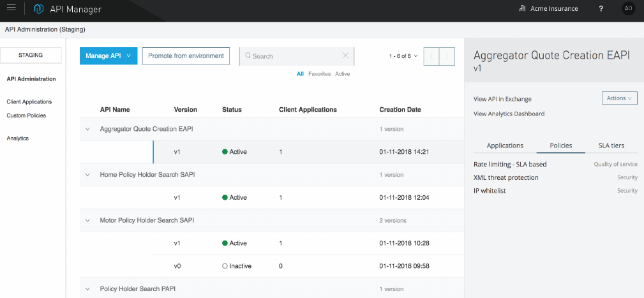The image size is (644, 298).
Task: Open the Actions dropdown menu
Action: coord(619,98)
